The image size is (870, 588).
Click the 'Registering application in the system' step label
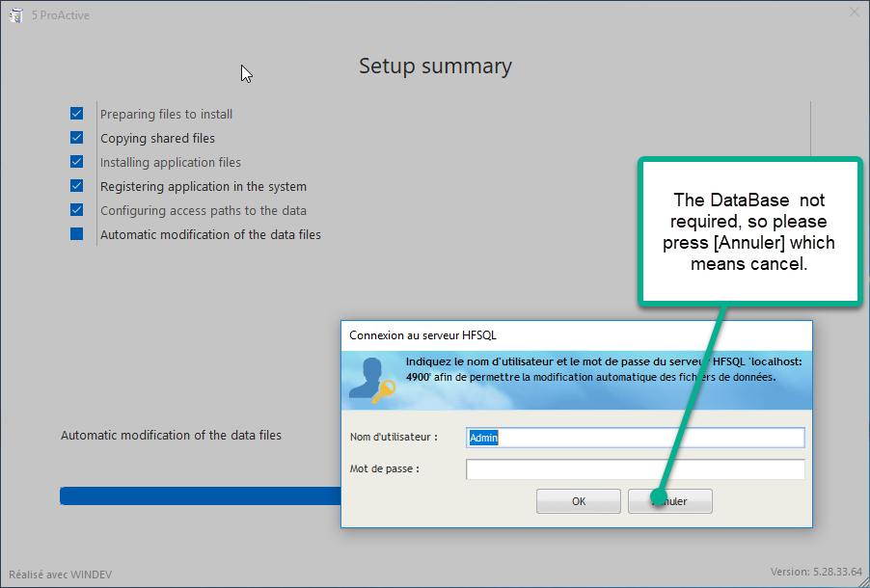click(x=204, y=187)
